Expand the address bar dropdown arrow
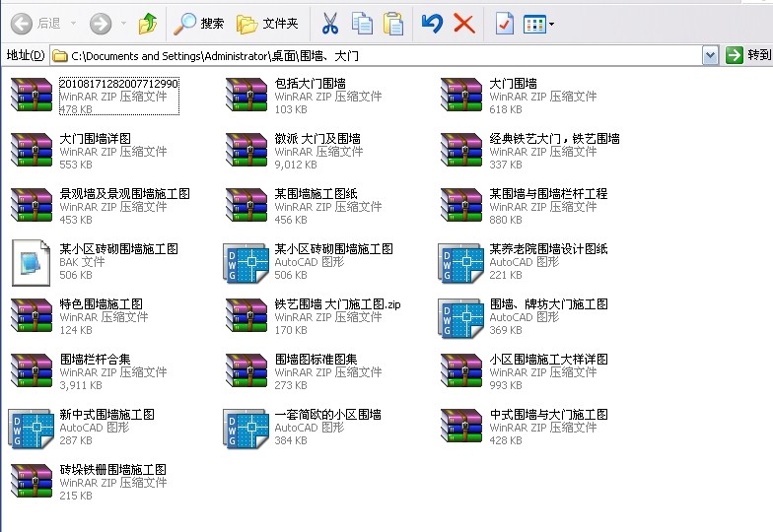Screen dimensions: 773x532 click(x=710, y=55)
